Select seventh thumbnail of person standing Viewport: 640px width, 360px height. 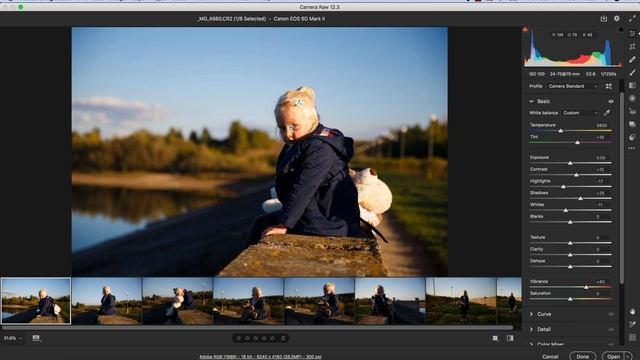click(461, 301)
